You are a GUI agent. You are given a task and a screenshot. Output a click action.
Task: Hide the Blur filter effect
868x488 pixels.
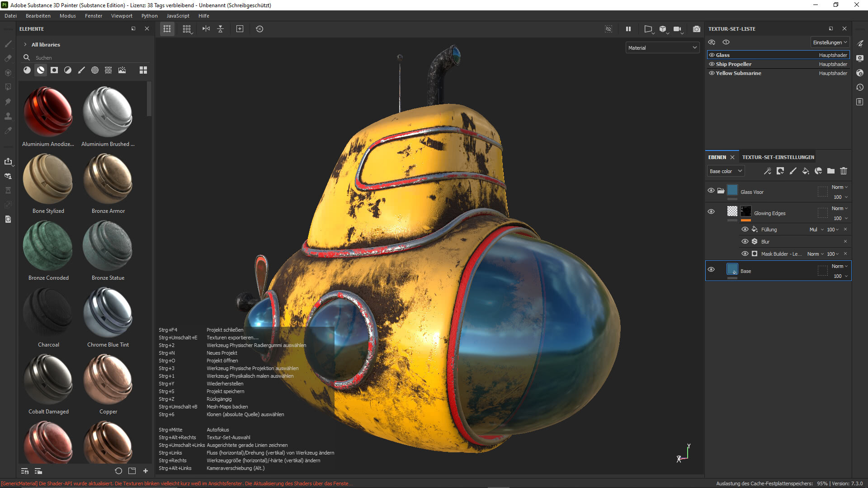[745, 242]
